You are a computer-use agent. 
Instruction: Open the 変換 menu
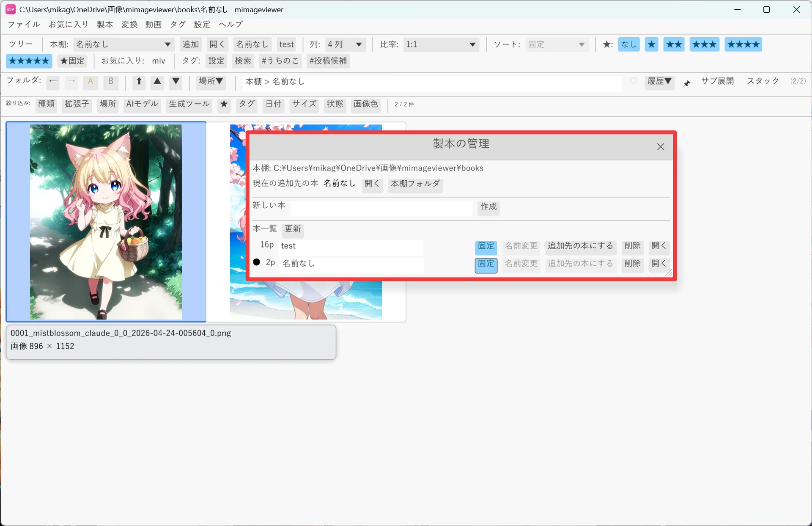(129, 25)
